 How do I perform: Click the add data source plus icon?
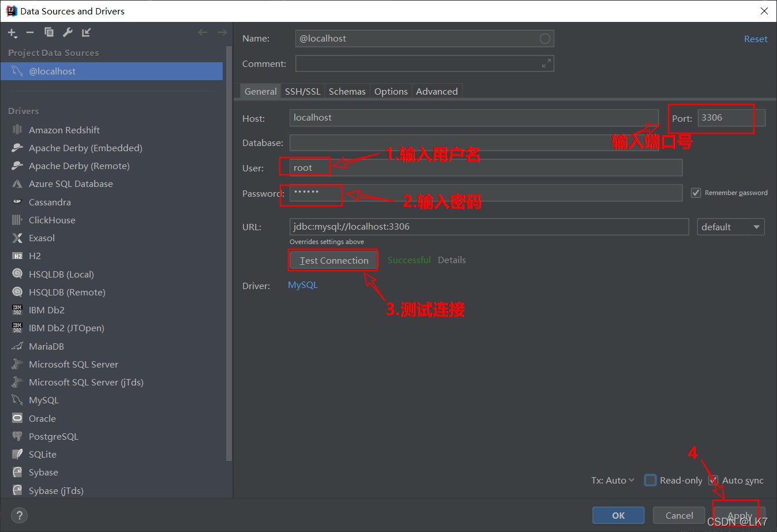[12, 32]
